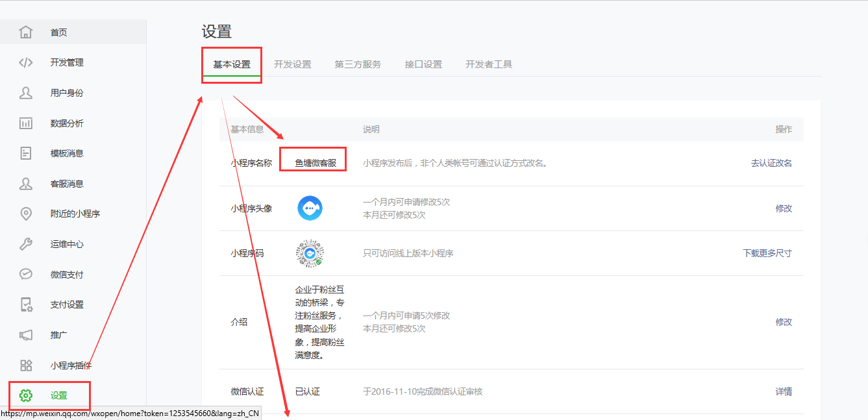Open the 客服消息 agent icon
The height and width of the screenshot is (420, 868).
tap(26, 184)
